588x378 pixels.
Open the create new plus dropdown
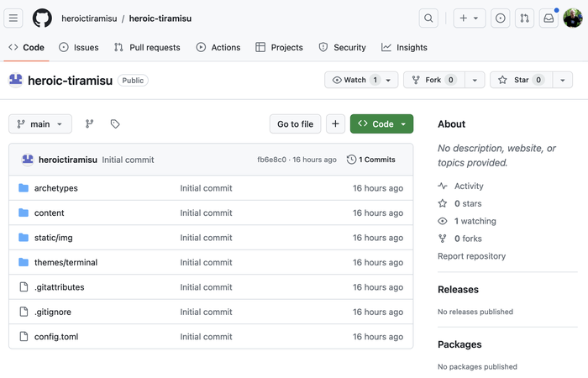(x=469, y=18)
